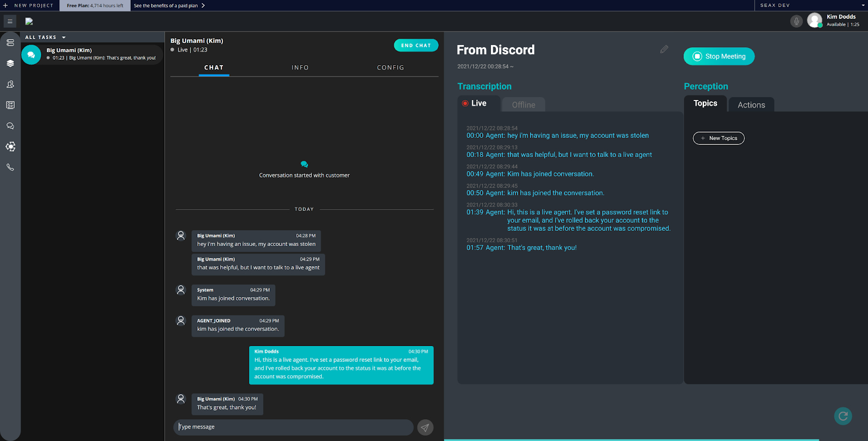Click the chat avatar of Big Umami task
This screenshot has width=868, height=441.
31,54
